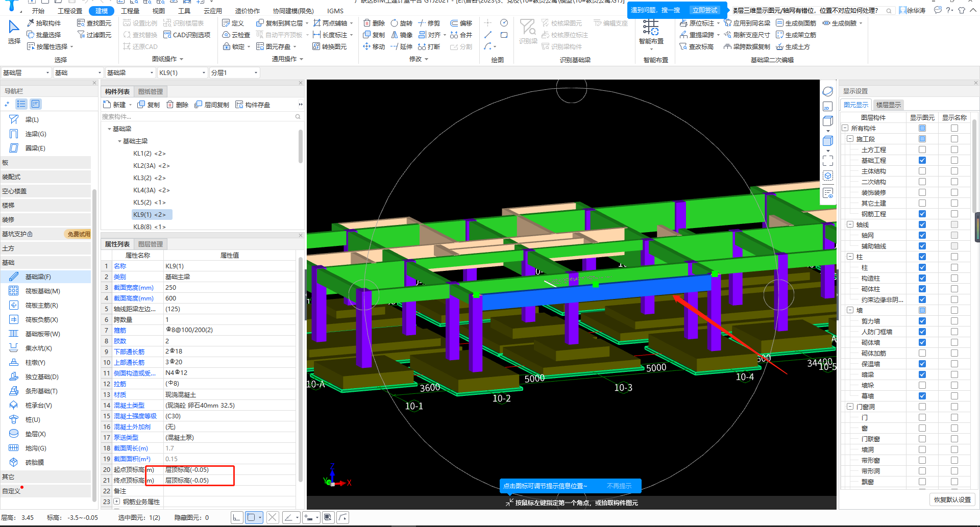Enable 砌体加筋 display checkbox
980x527 pixels.
922,353
